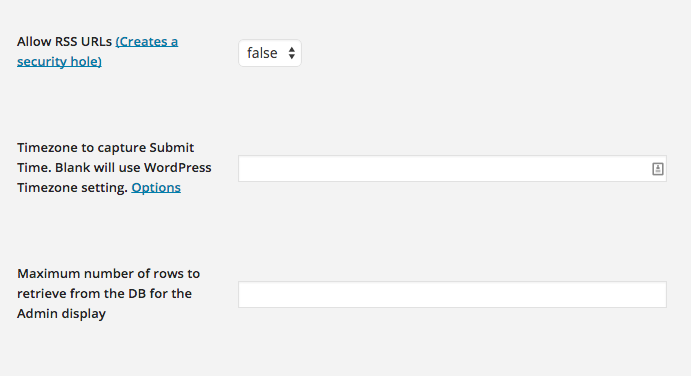
Task: Click 'retrieve from the DB for the' text
Action: (104, 294)
